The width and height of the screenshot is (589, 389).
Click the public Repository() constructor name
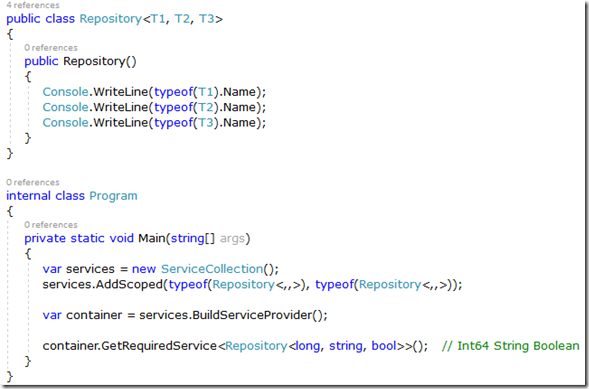pos(94,61)
